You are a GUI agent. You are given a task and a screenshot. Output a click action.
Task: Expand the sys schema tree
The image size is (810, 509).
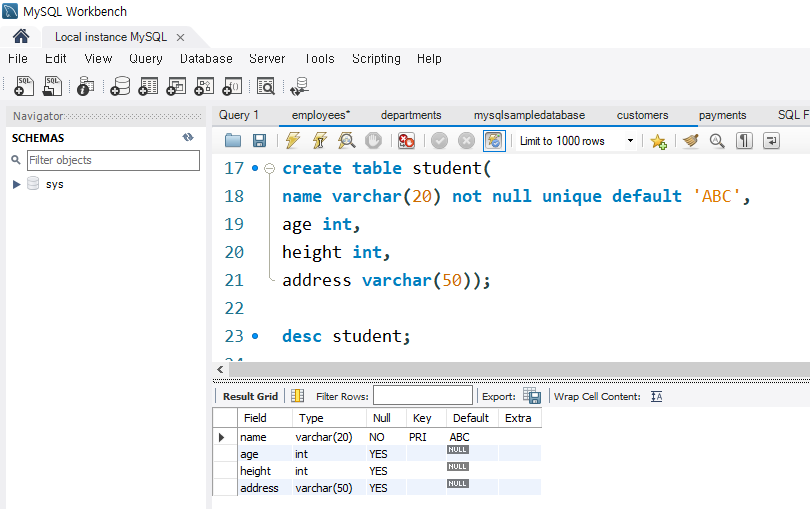pyautogui.click(x=17, y=184)
